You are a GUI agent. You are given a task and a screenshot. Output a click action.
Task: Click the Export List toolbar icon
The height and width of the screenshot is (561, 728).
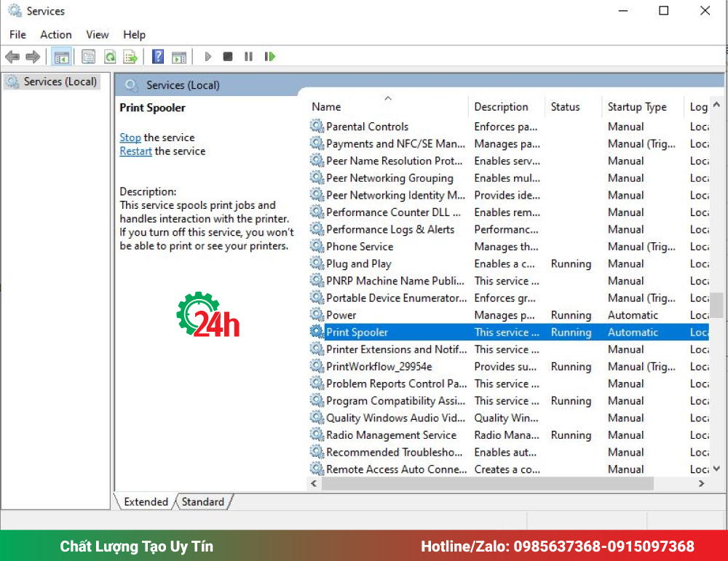[x=130, y=57]
